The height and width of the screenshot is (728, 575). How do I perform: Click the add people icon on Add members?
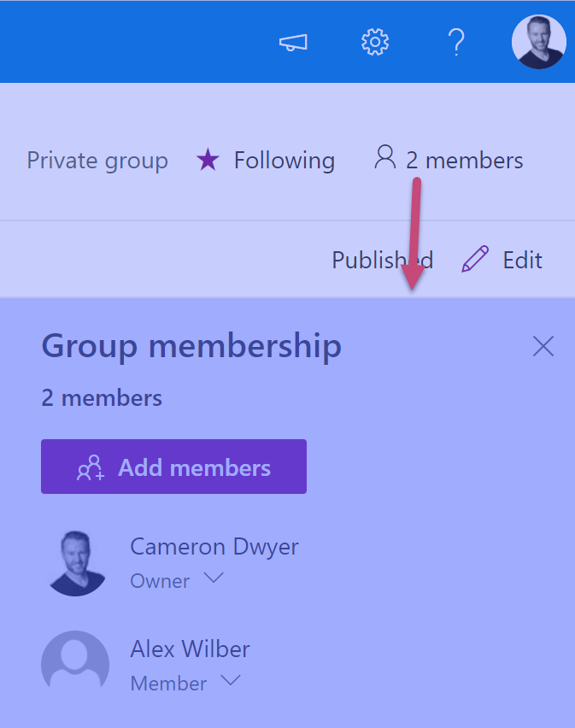click(91, 467)
